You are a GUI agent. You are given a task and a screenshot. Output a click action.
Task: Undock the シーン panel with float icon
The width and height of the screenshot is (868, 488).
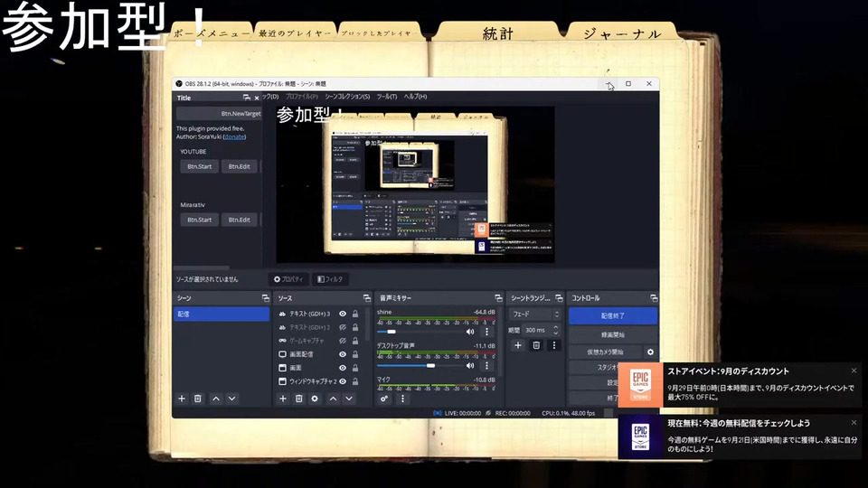265,298
